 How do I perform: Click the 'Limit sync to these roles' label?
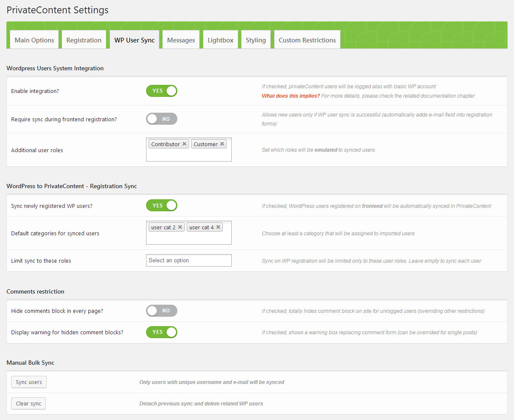click(41, 261)
